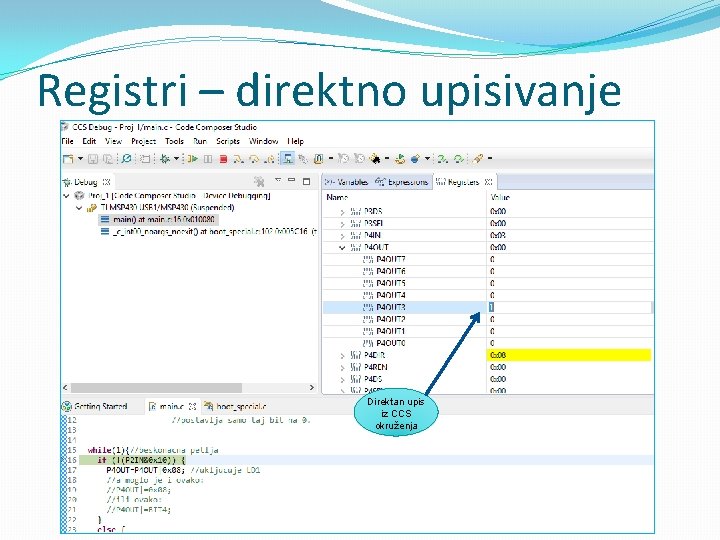720x540 pixels.
Task: Close the Registers tab
Action: (489, 182)
